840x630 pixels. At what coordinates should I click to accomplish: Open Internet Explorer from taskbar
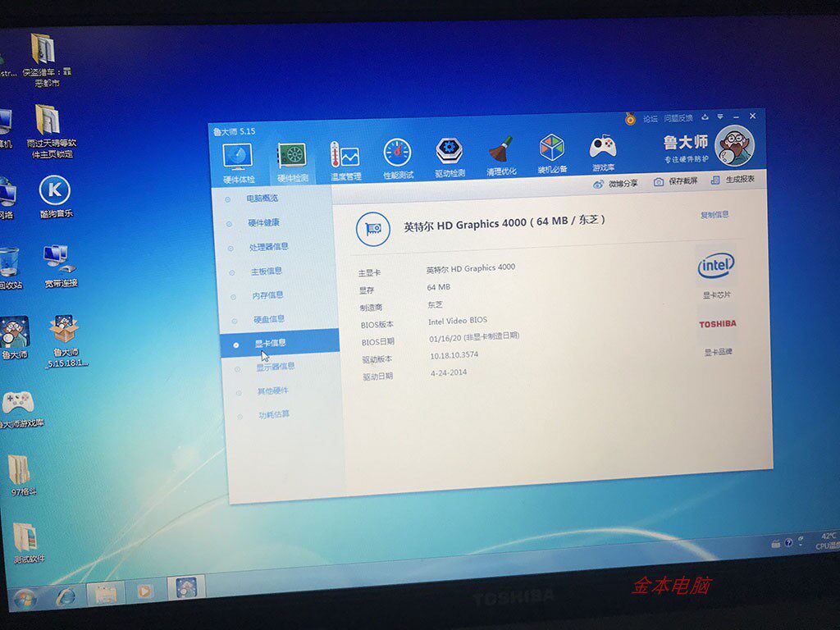click(x=66, y=596)
